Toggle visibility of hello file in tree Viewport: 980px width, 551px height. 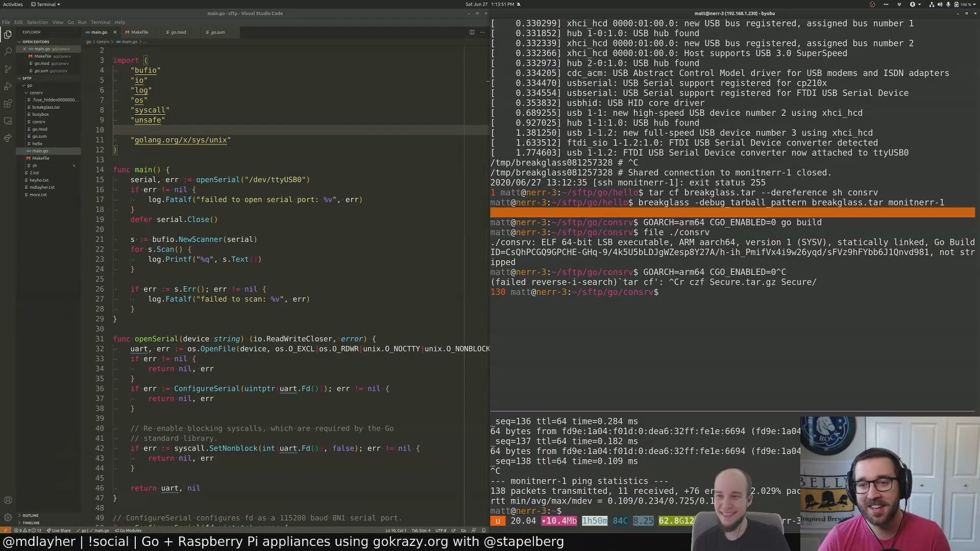coord(37,143)
